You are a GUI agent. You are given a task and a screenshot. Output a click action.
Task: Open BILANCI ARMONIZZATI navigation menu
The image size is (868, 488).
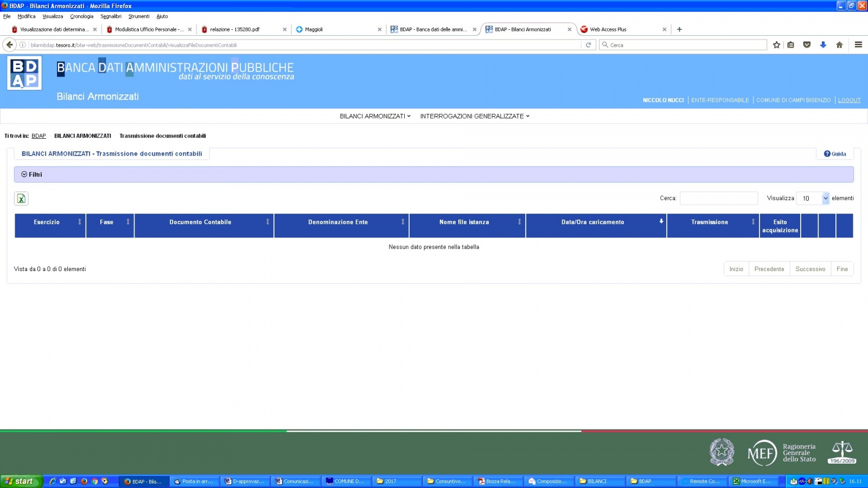pos(375,116)
